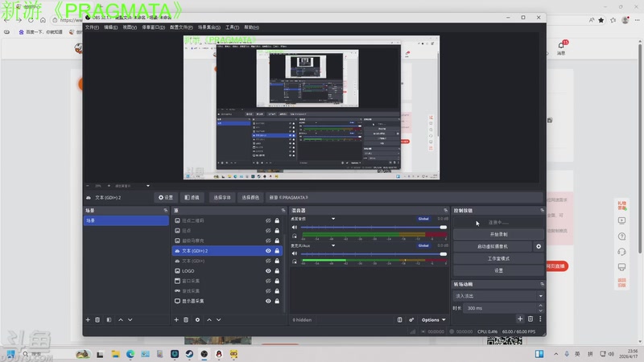Show the 窗口采集 source
This screenshot has width=644, height=362.
coord(268,281)
